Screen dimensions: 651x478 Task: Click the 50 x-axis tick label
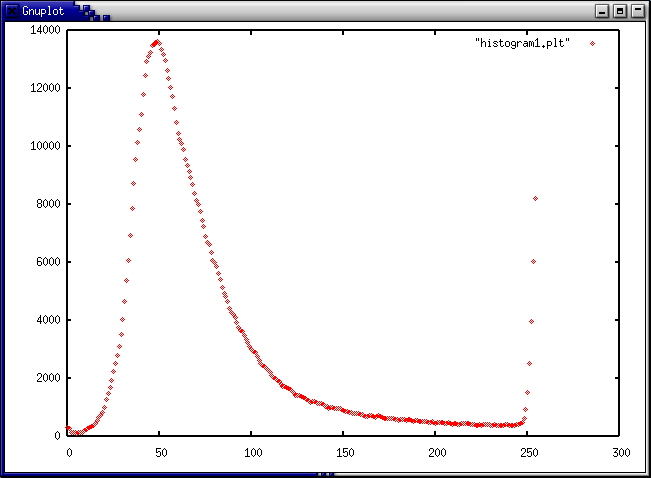pos(160,453)
